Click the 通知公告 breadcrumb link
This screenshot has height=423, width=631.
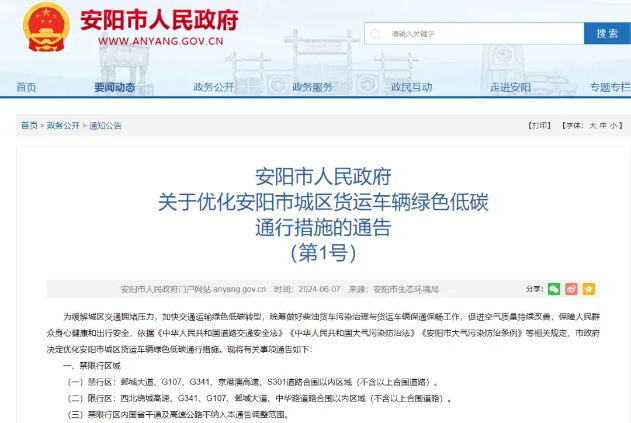point(105,126)
